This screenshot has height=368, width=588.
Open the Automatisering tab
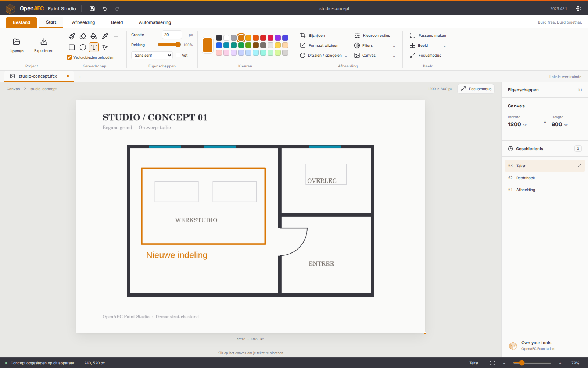pos(155,22)
